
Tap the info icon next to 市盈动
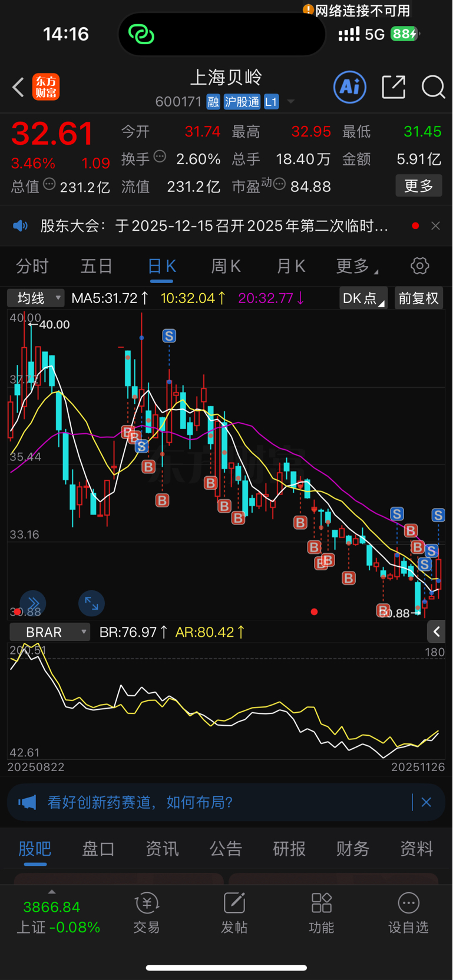point(279,184)
